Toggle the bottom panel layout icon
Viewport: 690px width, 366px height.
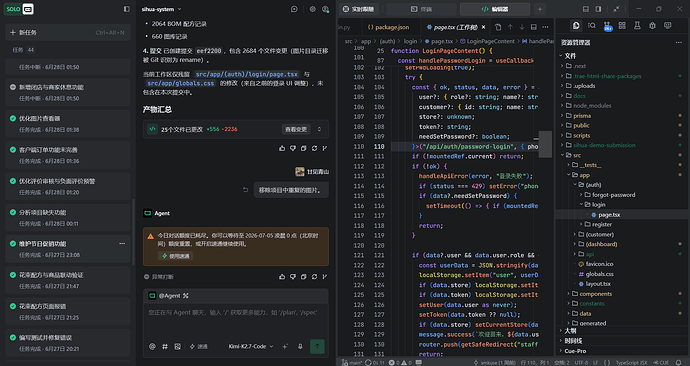(586, 9)
